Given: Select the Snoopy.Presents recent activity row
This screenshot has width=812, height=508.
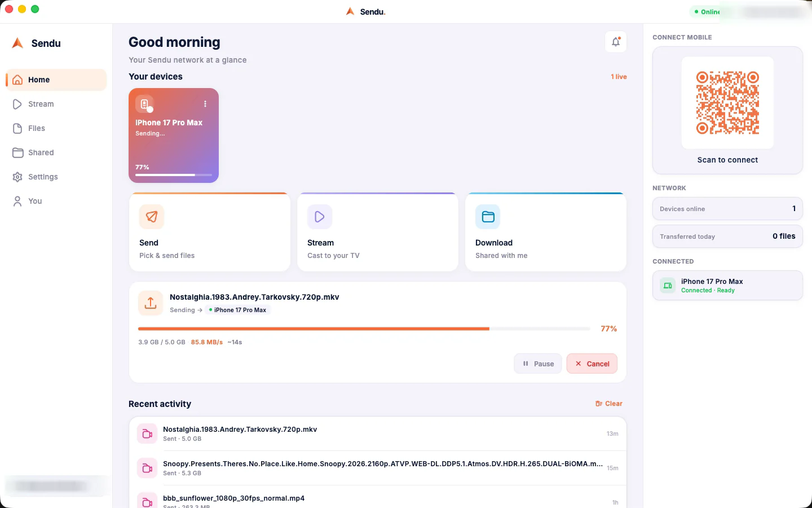Looking at the screenshot, I should point(378,468).
